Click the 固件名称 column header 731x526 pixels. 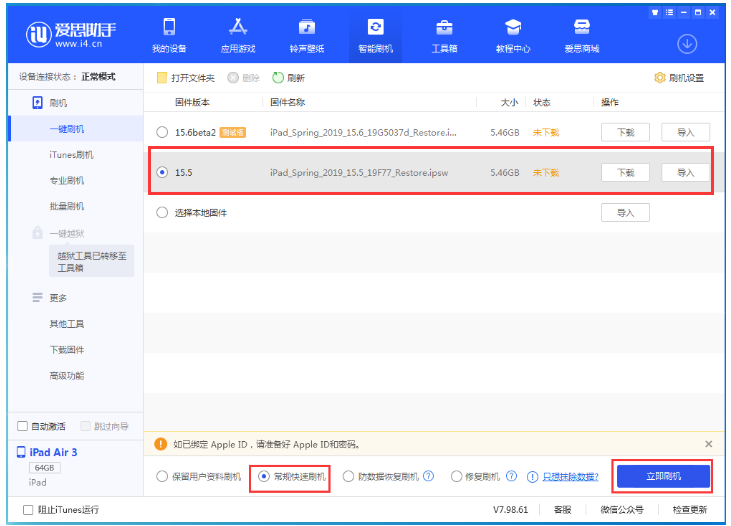[x=288, y=102]
